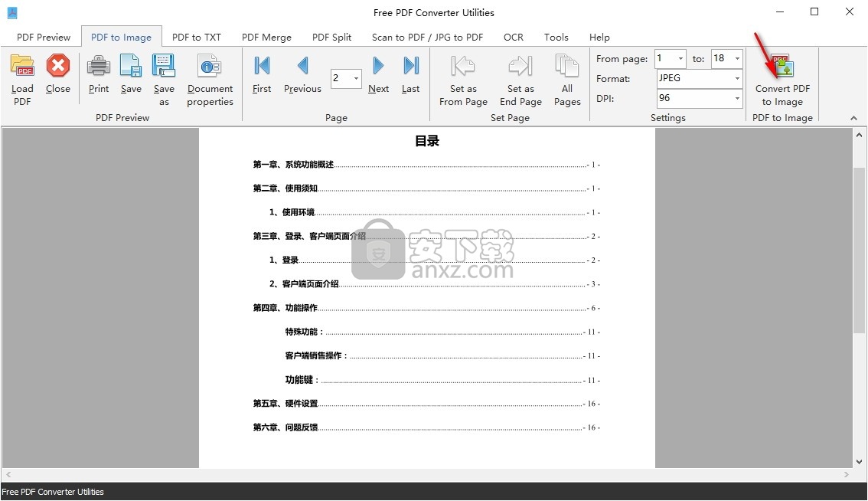Go to Next page
The width and height of the screenshot is (868, 501).
tap(379, 74)
